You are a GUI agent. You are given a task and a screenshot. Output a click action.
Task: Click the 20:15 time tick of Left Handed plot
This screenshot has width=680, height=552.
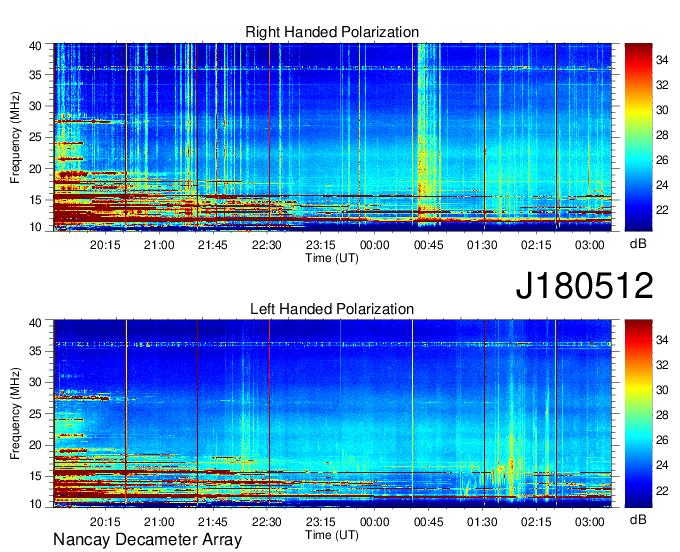point(105,522)
